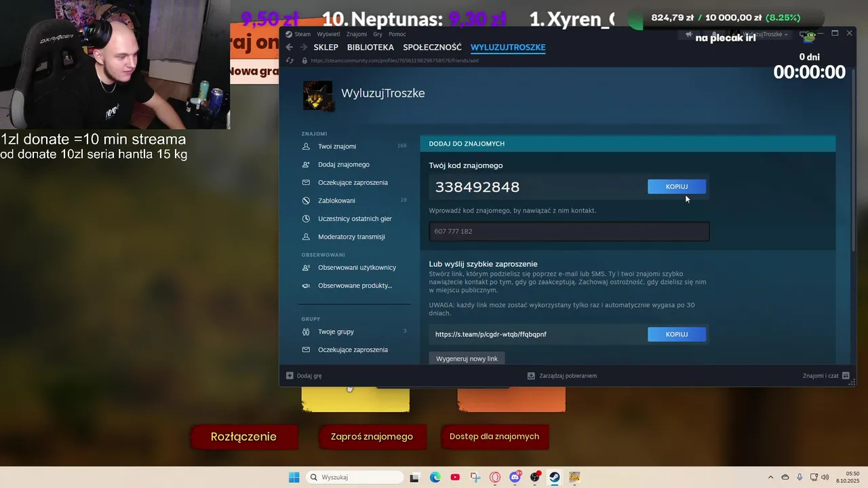Open Microsoft Edge from the taskbar

(x=435, y=477)
